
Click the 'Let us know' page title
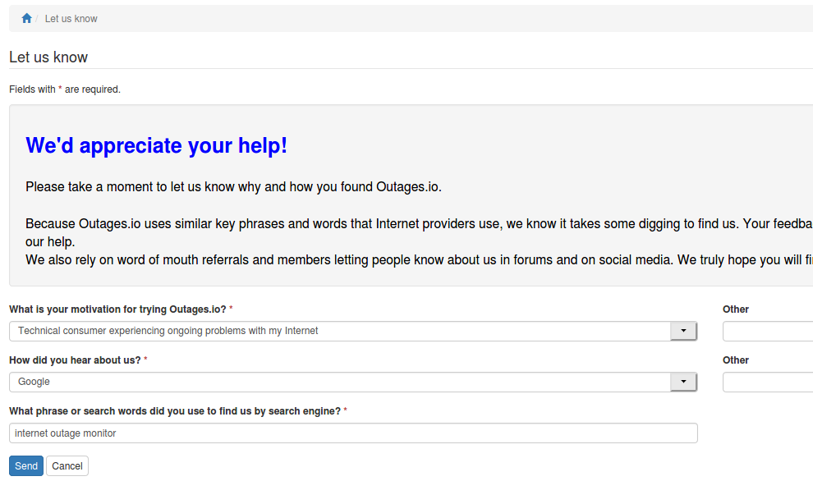tap(48, 57)
